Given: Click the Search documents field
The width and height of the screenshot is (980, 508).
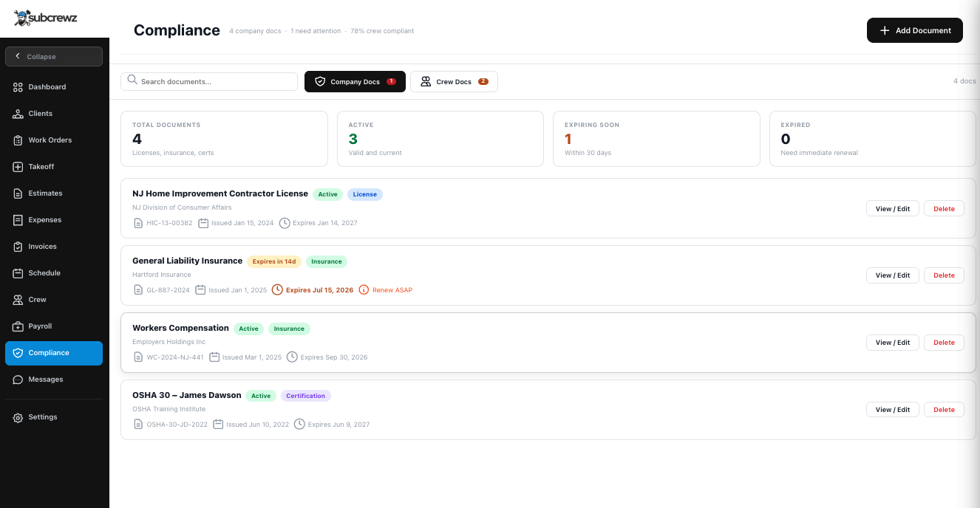Looking at the screenshot, I should [209, 81].
